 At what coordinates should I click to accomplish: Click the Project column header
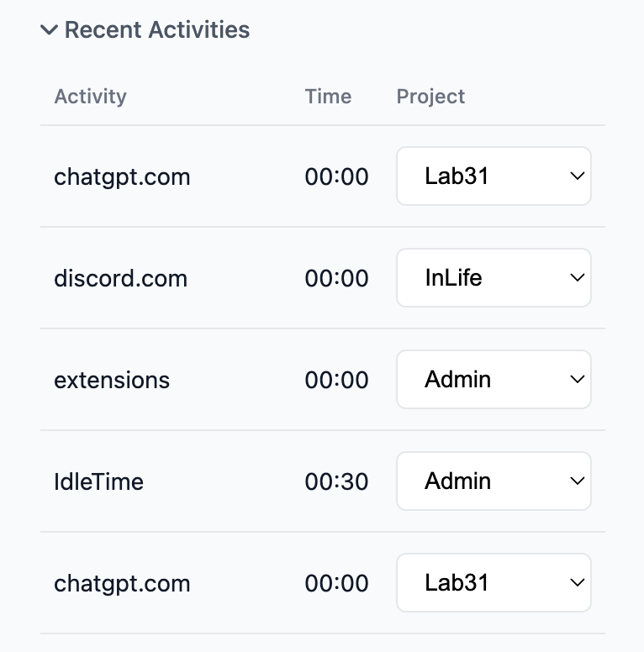[x=430, y=97]
